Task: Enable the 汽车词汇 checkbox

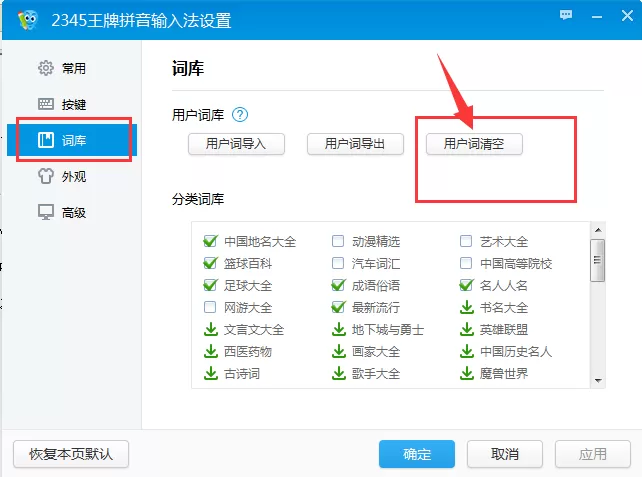Action: click(x=338, y=263)
